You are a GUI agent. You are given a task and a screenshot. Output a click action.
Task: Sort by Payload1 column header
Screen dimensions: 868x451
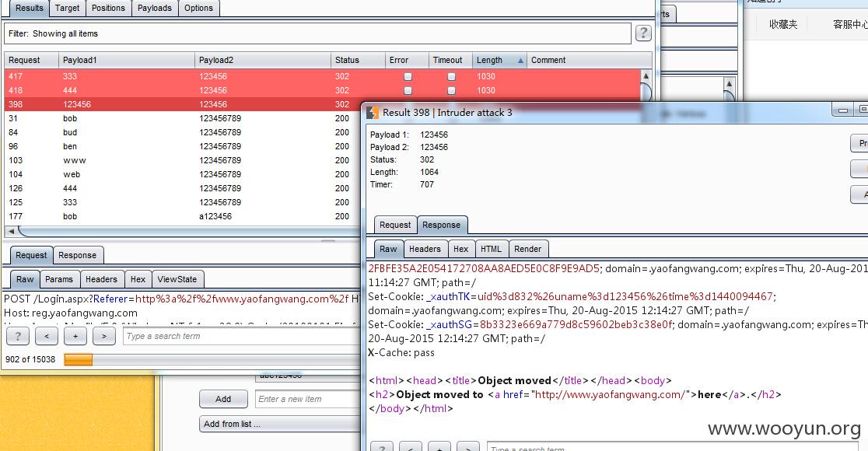point(127,61)
